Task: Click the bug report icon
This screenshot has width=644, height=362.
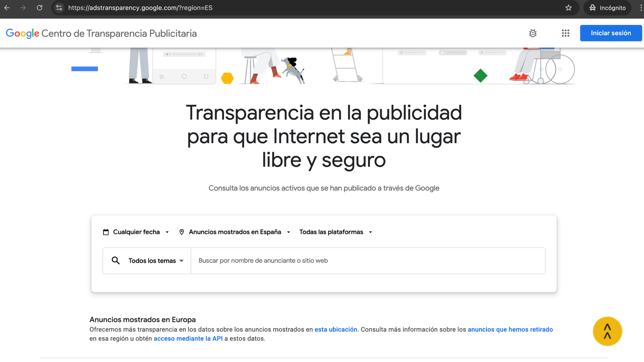Action: (x=533, y=33)
